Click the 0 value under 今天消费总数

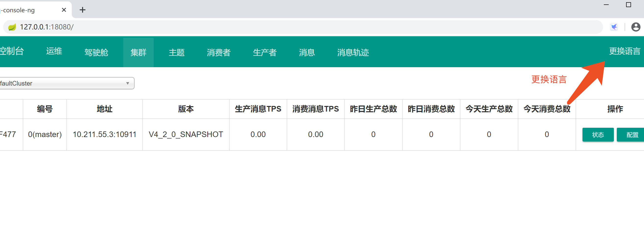pyautogui.click(x=547, y=134)
